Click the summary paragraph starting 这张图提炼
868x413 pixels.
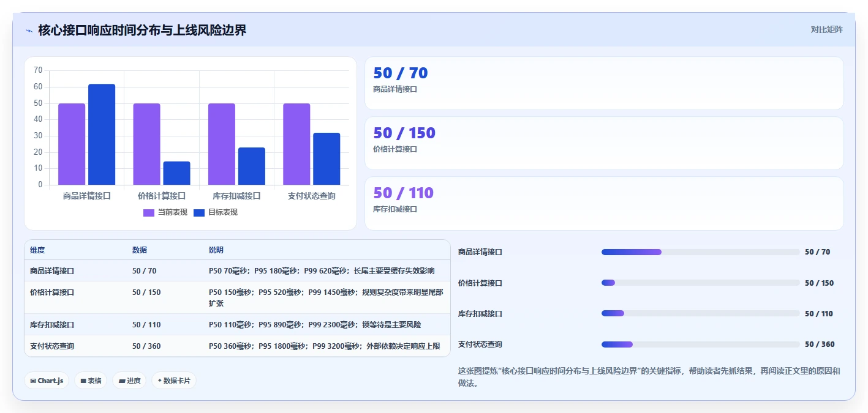649,377
